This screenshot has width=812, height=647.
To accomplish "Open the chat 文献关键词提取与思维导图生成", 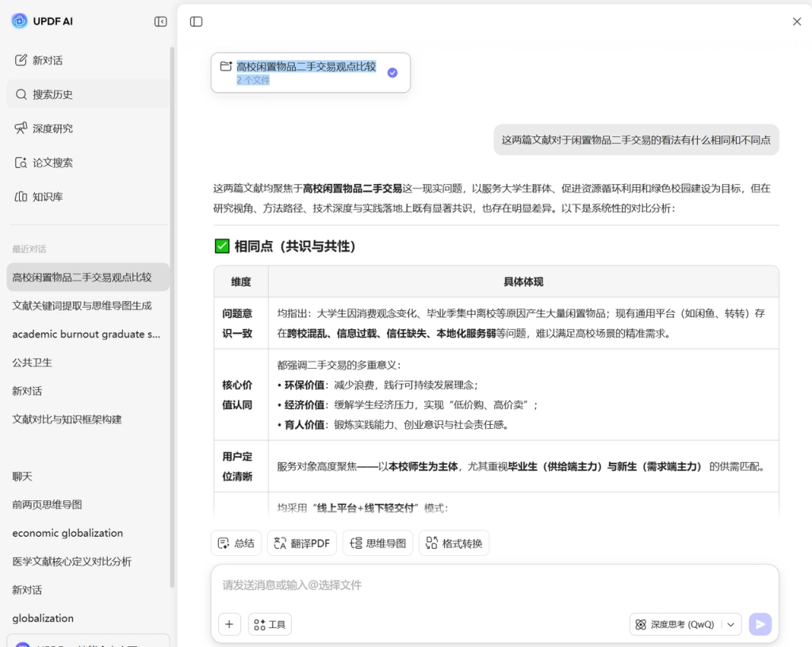I will point(88,306).
